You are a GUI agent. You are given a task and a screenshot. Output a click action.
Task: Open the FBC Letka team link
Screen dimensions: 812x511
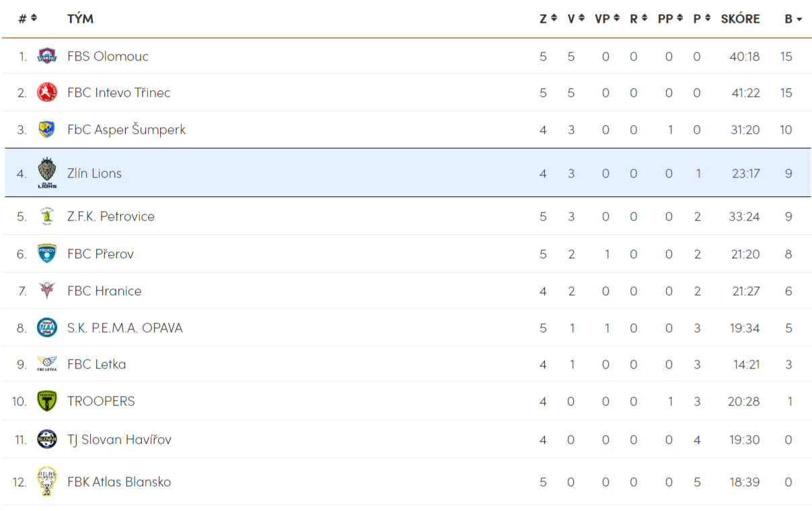(97, 364)
